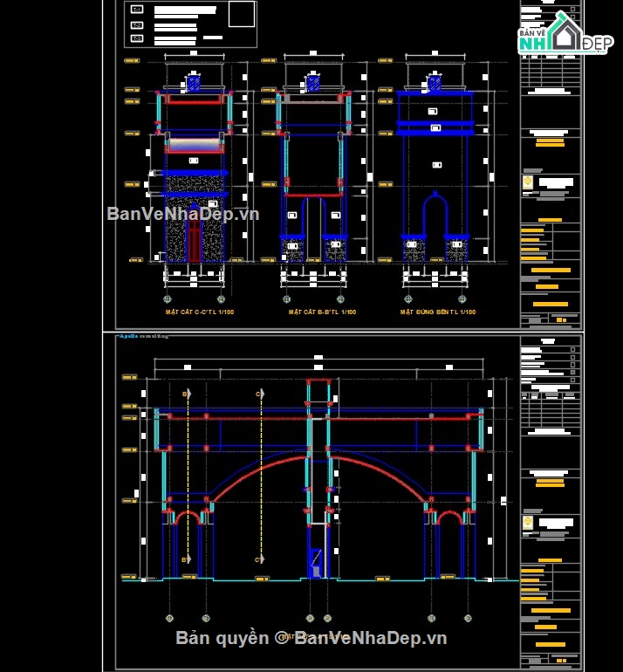Select the blue rooftop window in the side elevation
The image size is (623, 672).
pos(435,83)
